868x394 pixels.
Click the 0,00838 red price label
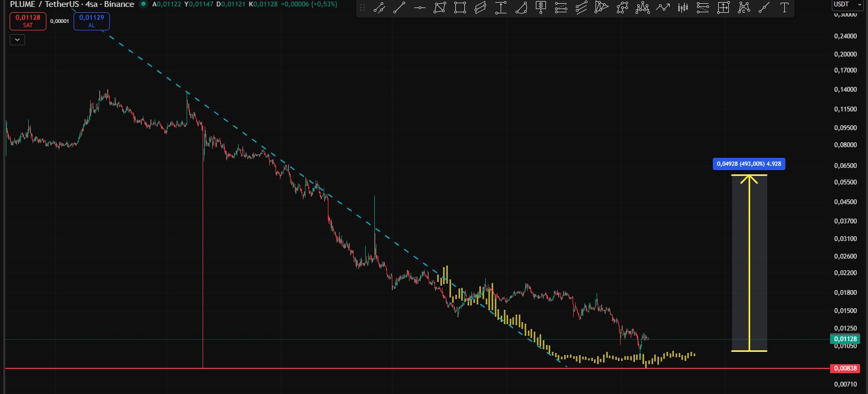(x=845, y=368)
